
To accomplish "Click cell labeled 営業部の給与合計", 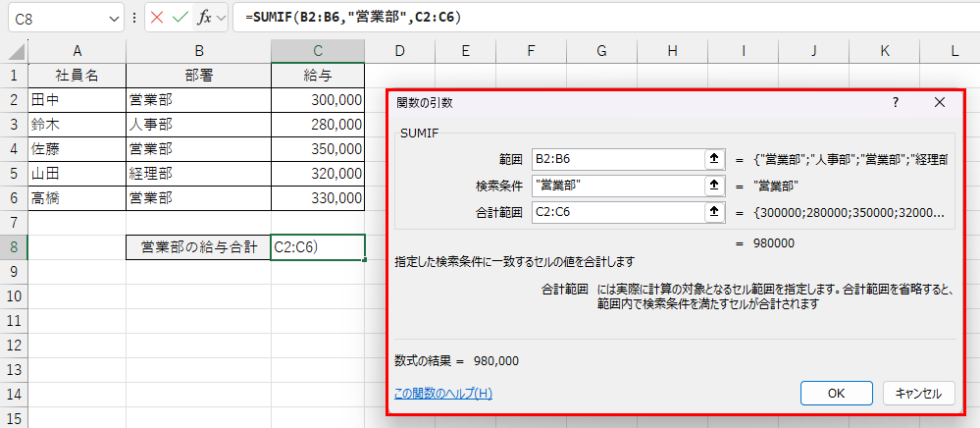I will (x=199, y=247).
